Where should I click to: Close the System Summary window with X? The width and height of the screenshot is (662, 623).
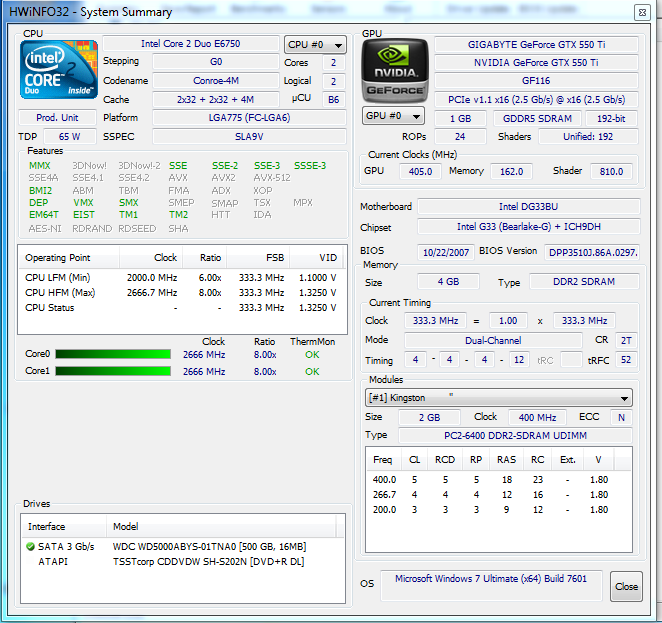coord(641,12)
